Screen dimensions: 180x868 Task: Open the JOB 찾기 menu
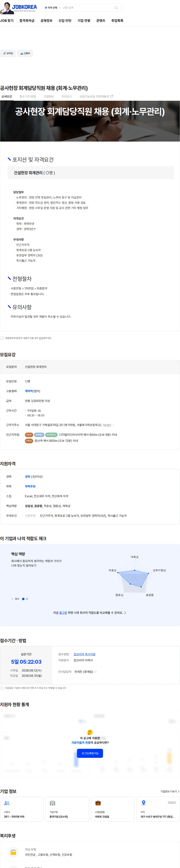pyautogui.click(x=7, y=20)
